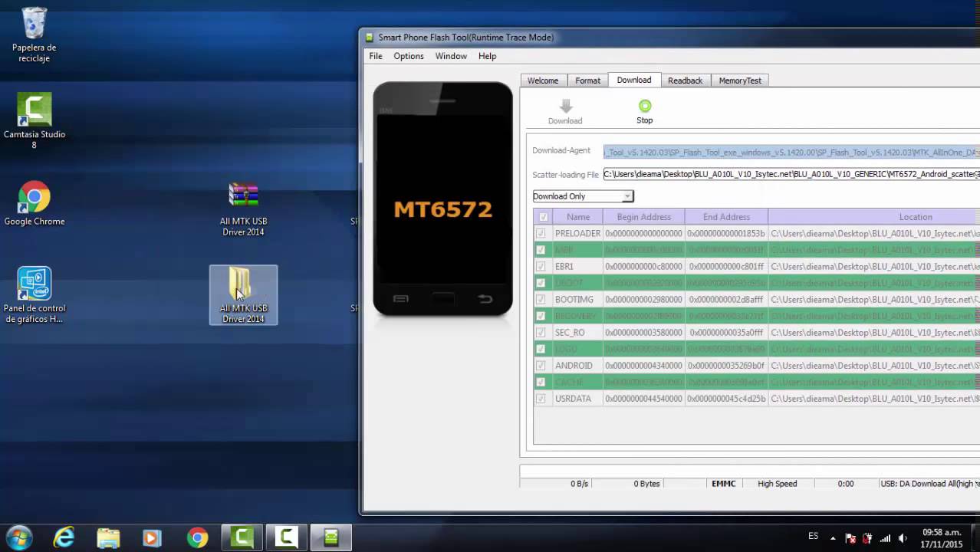Click the Download arrow icon in toolbar
This screenshot has width=980, height=552.
click(x=566, y=106)
